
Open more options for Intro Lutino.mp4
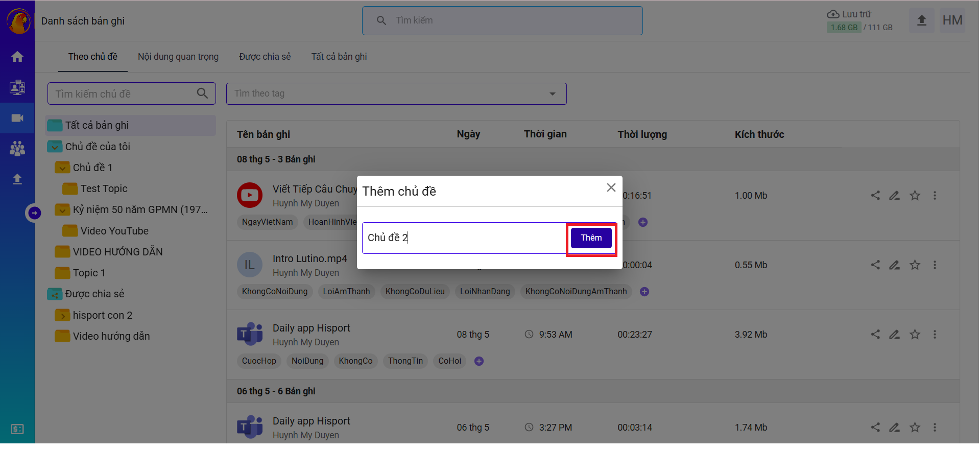pos(935,265)
